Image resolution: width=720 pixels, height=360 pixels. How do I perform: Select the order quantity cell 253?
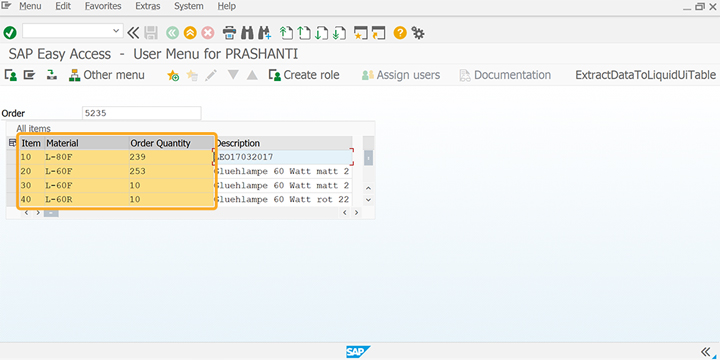(x=171, y=171)
